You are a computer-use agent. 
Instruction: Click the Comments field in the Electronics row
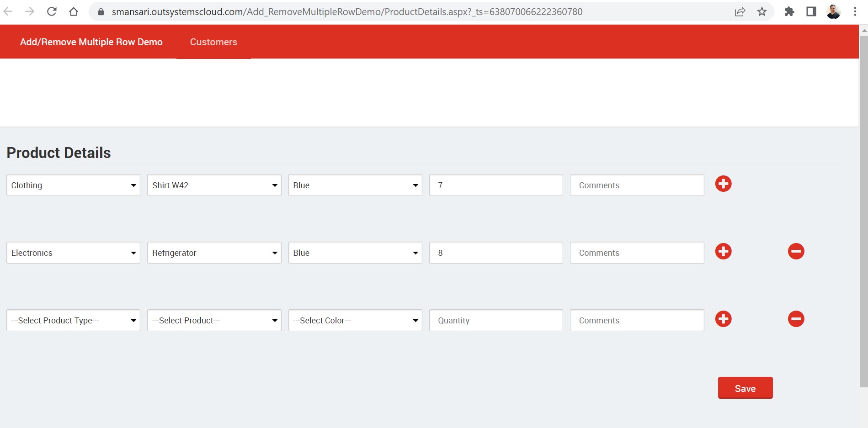tap(637, 253)
